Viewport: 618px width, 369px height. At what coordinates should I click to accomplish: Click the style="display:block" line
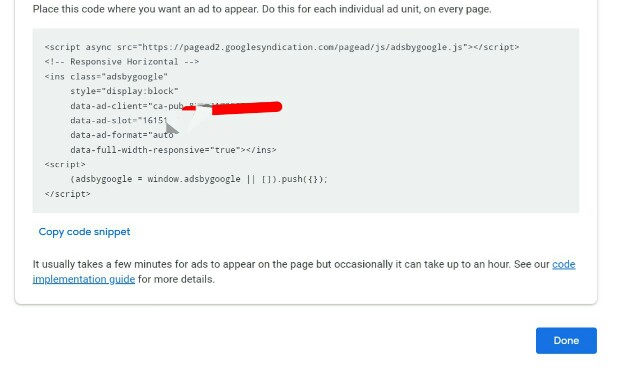pyautogui.click(x=124, y=91)
